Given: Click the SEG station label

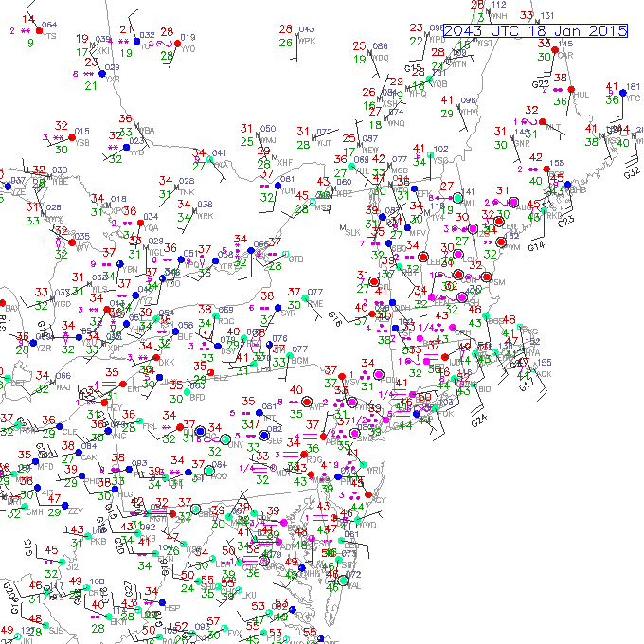Looking at the screenshot, I should tap(275, 440).
